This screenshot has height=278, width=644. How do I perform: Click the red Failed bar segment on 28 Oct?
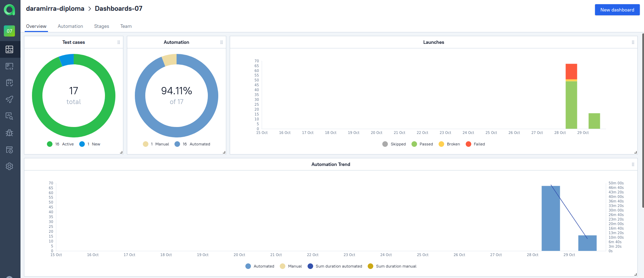(571, 72)
